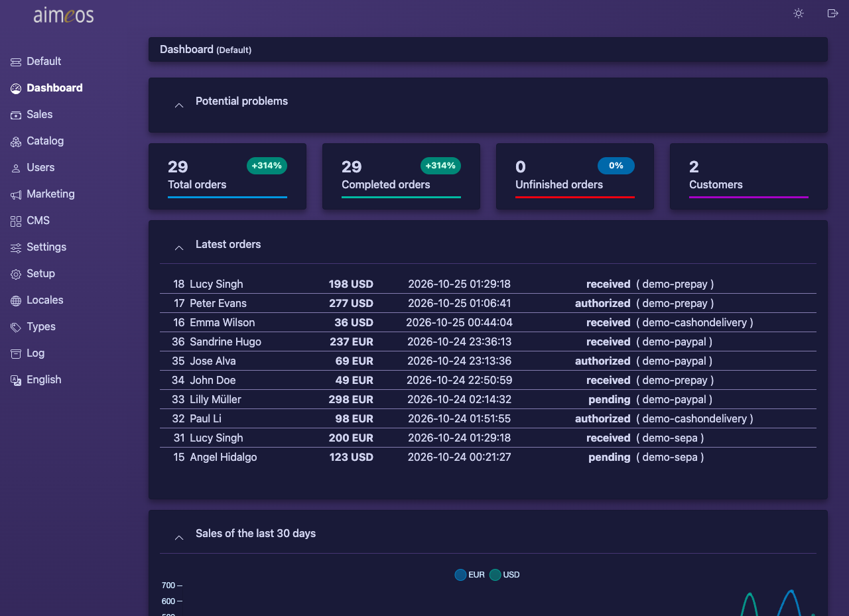
Task: Collapse the Potential problems panel
Action: pyautogui.click(x=178, y=105)
